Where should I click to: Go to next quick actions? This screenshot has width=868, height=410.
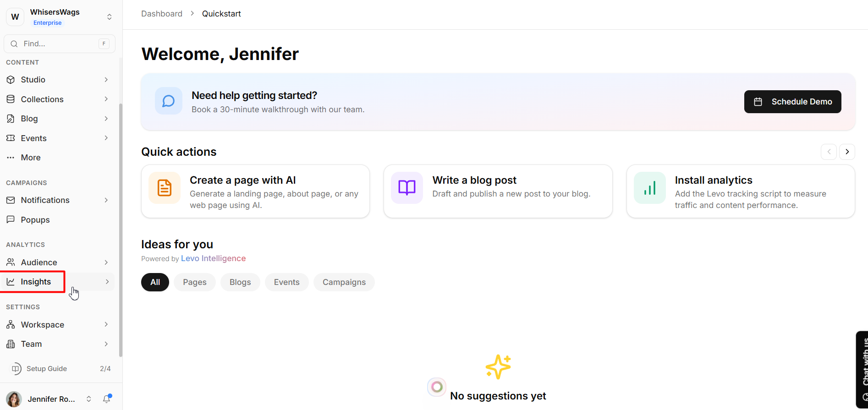(847, 152)
